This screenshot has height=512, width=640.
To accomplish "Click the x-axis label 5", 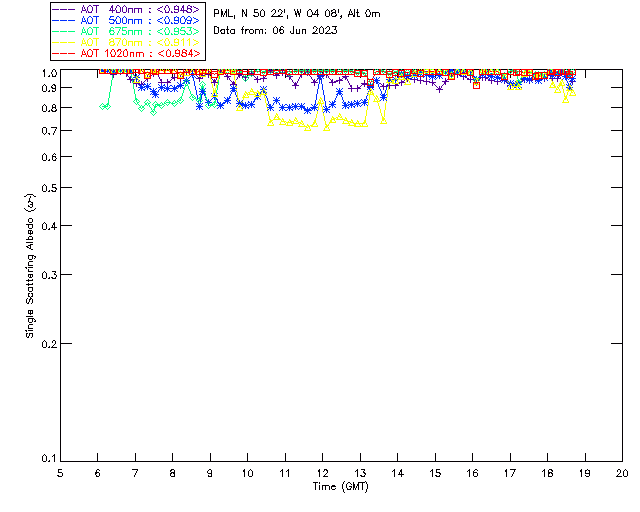I will tap(60, 473).
